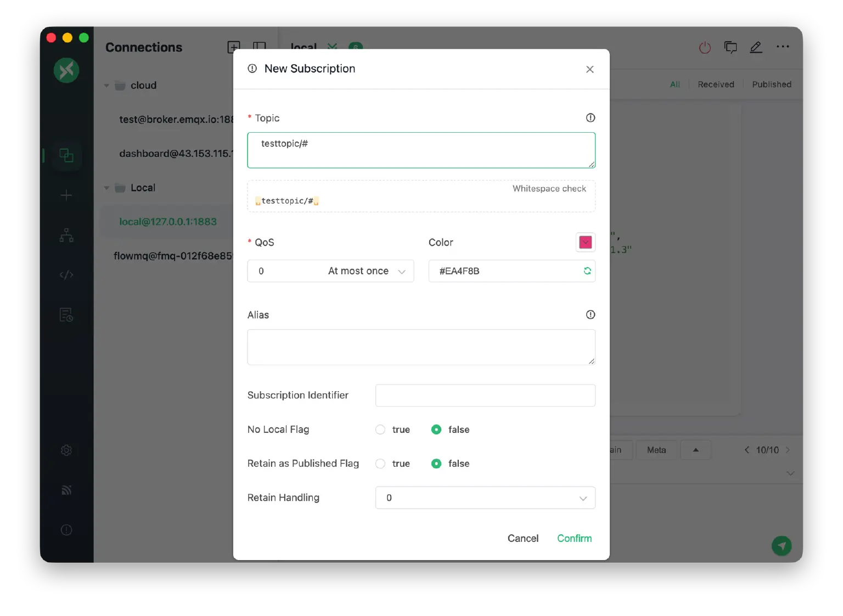
Task: Collapse the cloud connections group
Action: [106, 86]
